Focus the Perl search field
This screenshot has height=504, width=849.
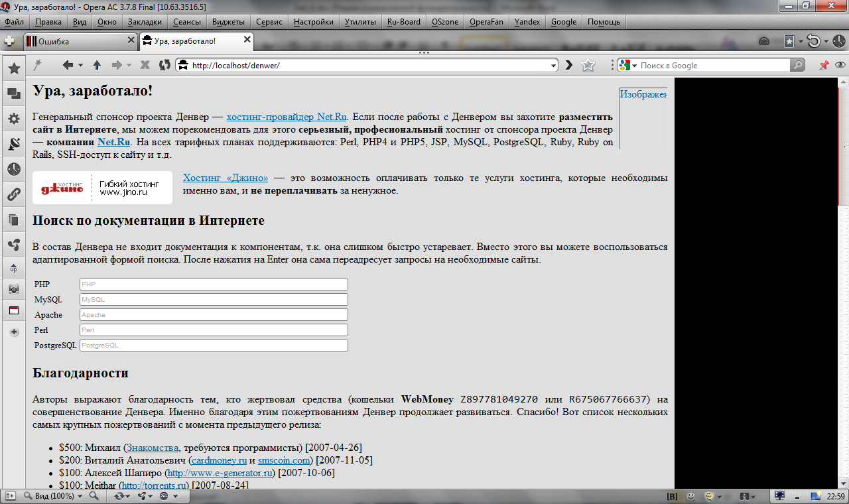214,330
